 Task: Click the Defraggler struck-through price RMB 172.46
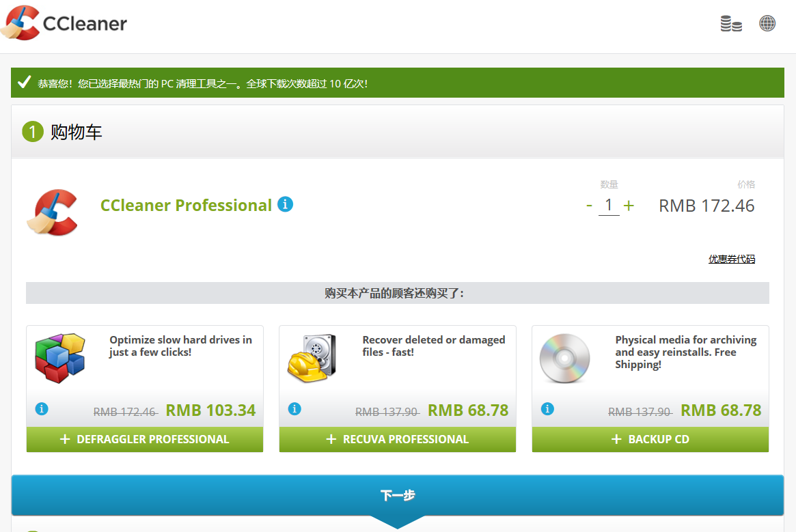click(x=126, y=412)
